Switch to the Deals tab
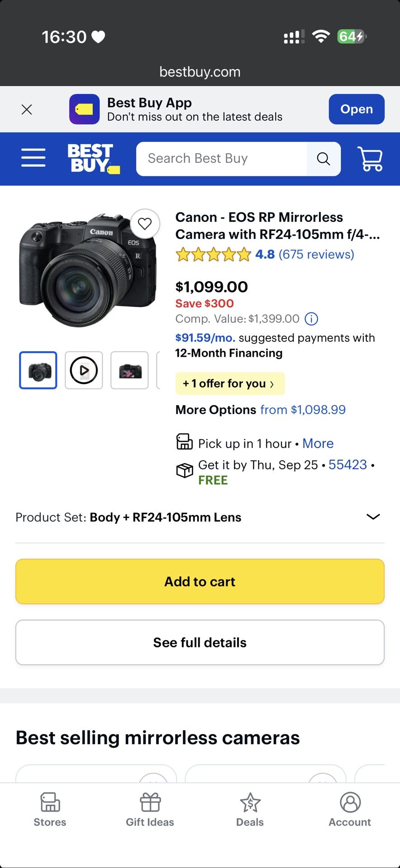The height and width of the screenshot is (868, 400). [250, 809]
